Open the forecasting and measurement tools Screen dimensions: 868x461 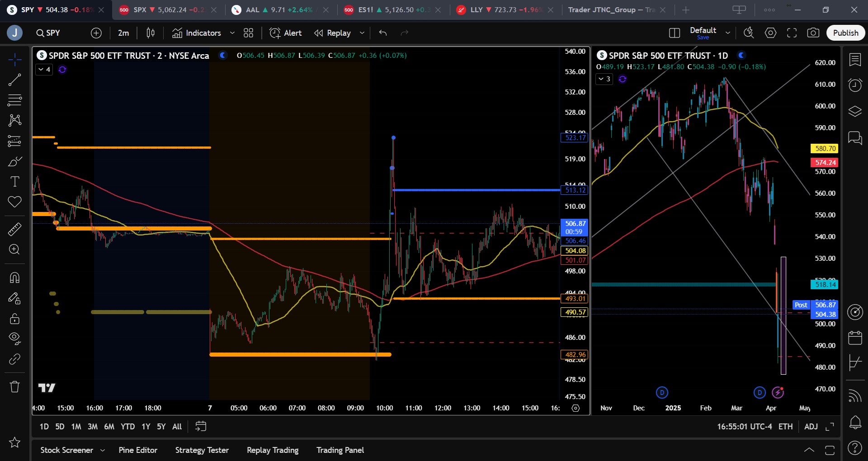[x=14, y=141]
